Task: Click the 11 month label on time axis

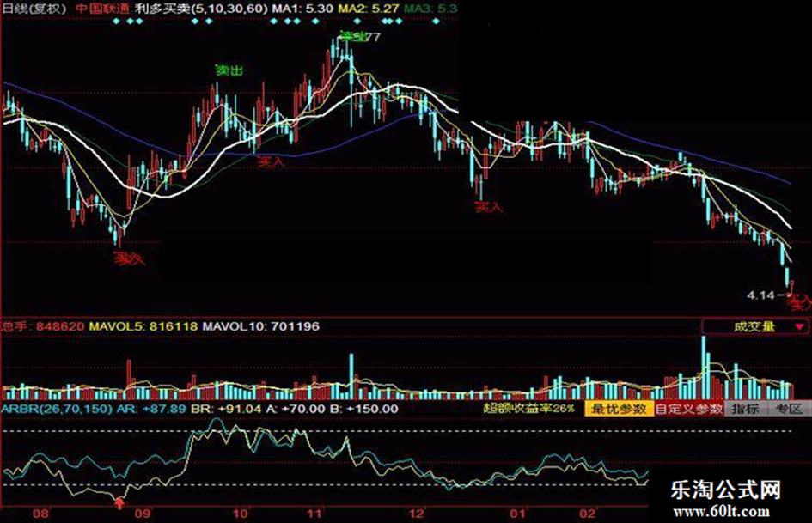Action: pos(314,514)
